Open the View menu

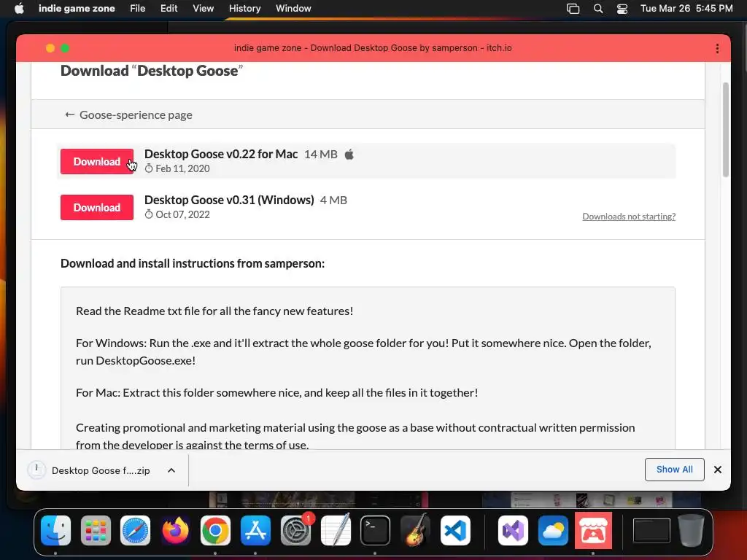click(x=203, y=9)
